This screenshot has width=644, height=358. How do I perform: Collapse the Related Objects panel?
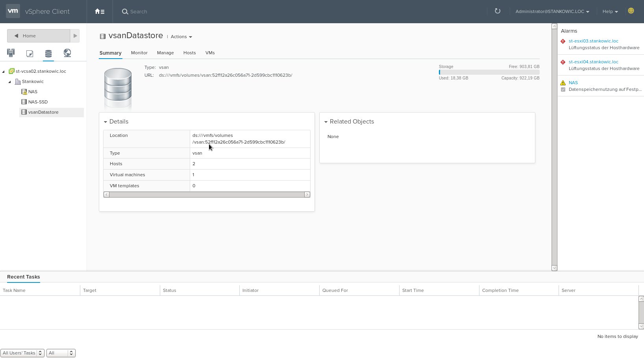326,122
